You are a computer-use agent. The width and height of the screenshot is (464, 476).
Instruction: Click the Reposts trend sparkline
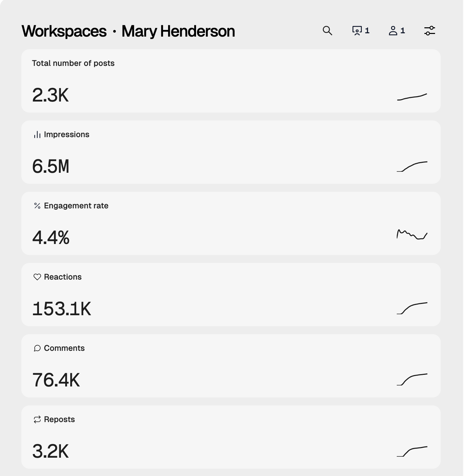click(412, 451)
